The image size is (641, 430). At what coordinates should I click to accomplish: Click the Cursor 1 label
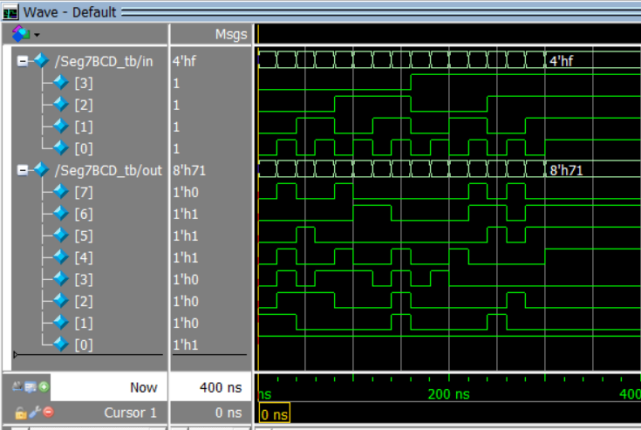pos(130,413)
